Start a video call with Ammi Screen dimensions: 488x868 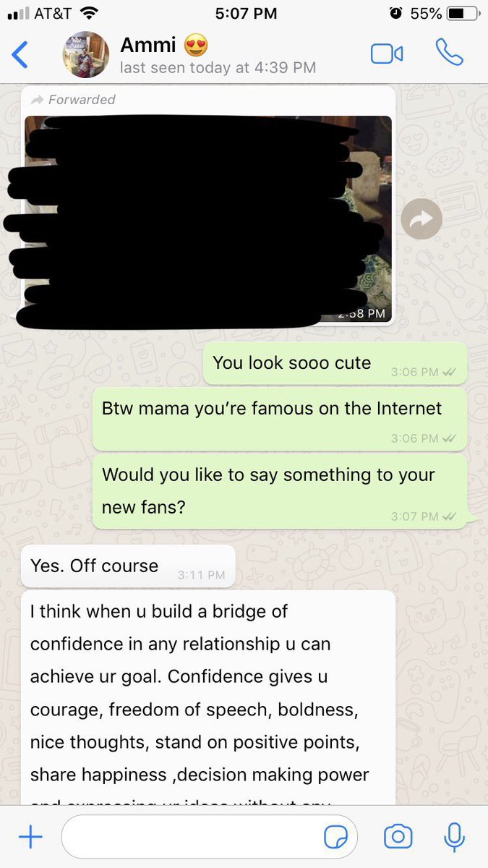pos(386,54)
